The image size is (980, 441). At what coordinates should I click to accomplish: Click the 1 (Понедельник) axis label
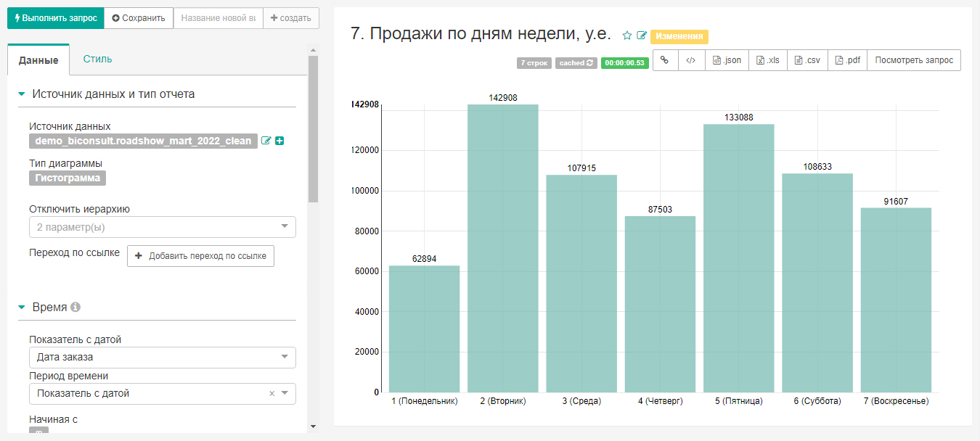pyautogui.click(x=424, y=401)
